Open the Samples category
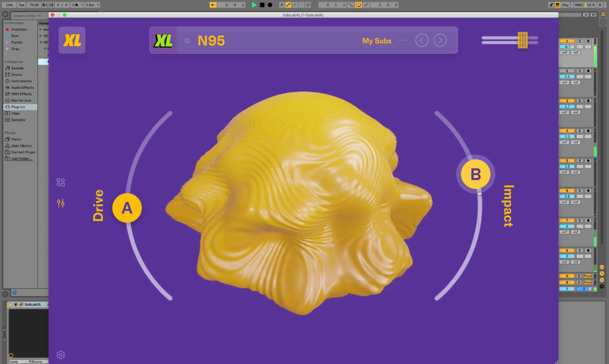609x364 pixels. pos(18,120)
